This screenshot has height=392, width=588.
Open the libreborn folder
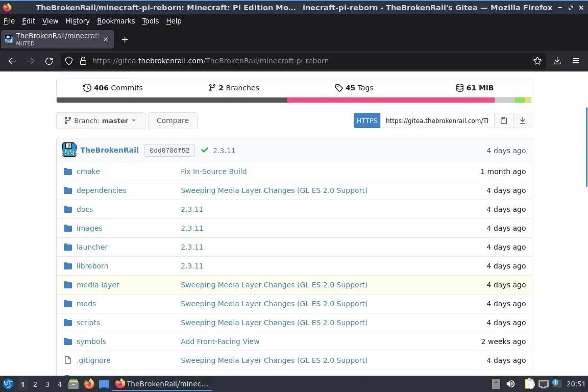click(92, 266)
